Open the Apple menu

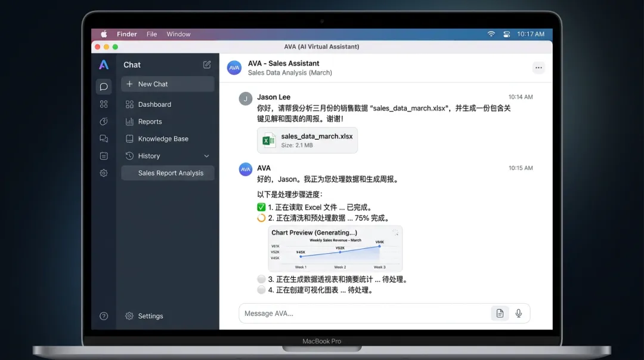coord(104,34)
